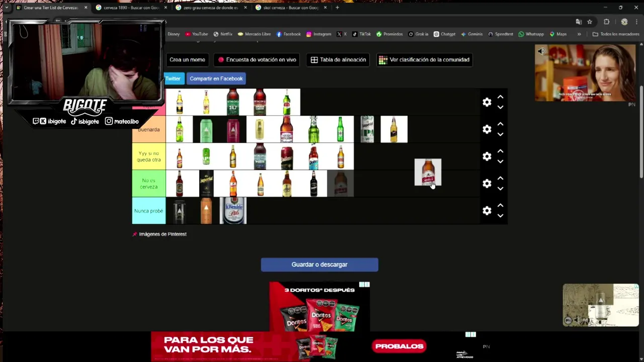The width and height of the screenshot is (644, 362).
Task: Move the Buenarda row down
Action: tap(500, 134)
